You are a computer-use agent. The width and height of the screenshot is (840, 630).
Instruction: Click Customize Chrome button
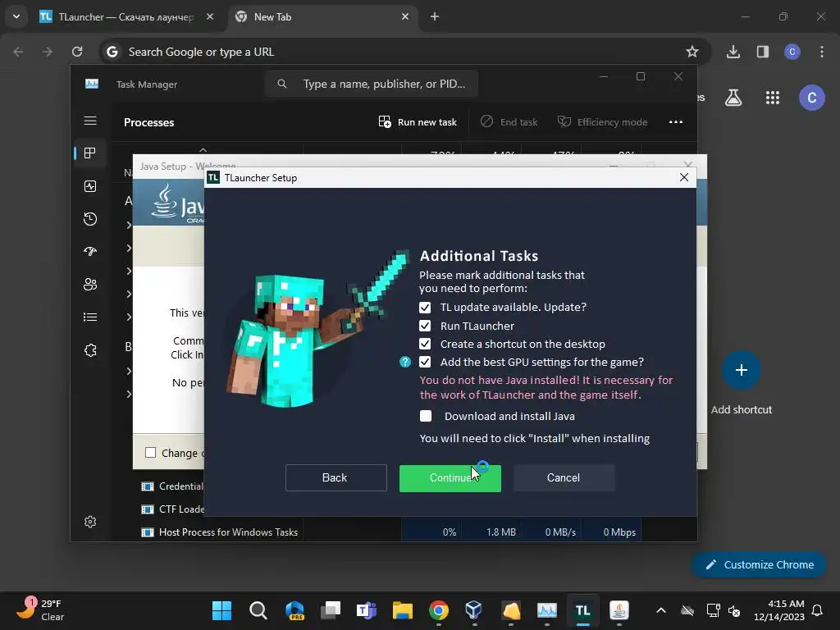coord(760,564)
